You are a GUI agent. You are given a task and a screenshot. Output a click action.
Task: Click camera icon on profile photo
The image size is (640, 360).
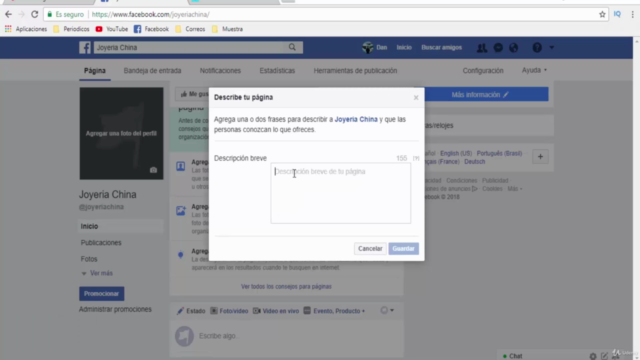click(153, 170)
